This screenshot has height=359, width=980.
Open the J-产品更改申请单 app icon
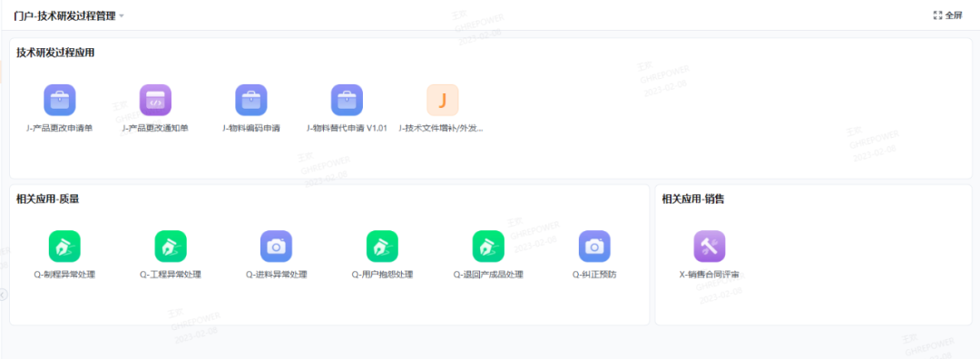click(59, 100)
